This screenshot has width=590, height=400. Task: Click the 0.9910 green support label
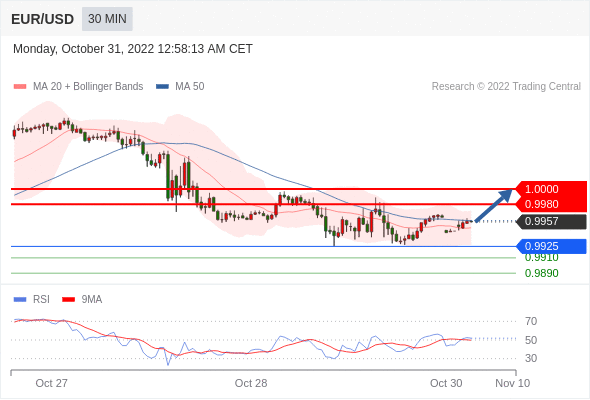pos(541,258)
